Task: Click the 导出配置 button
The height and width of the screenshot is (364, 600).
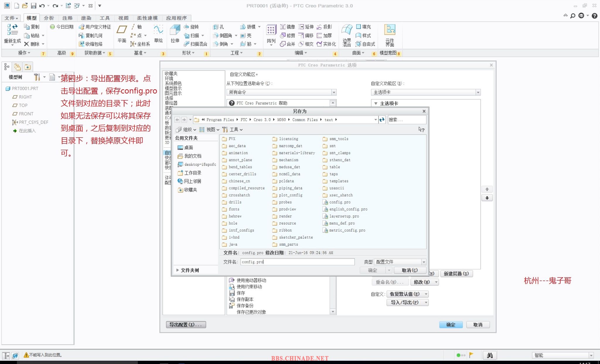Action: coord(186,324)
